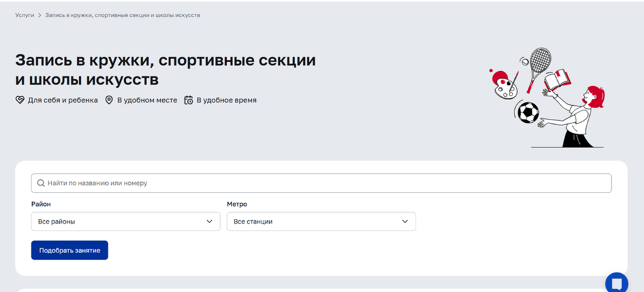Focus the "Найти по названию или номеру" search field

(321, 183)
